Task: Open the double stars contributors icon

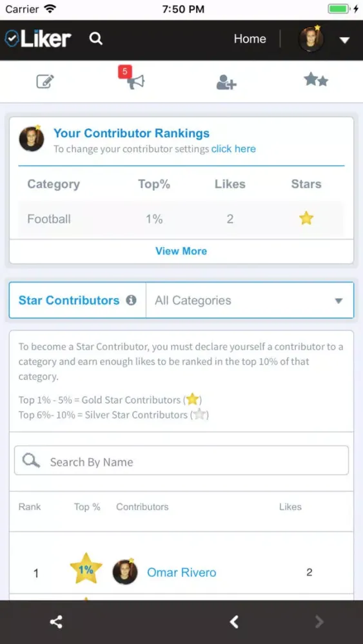Action: [x=316, y=80]
